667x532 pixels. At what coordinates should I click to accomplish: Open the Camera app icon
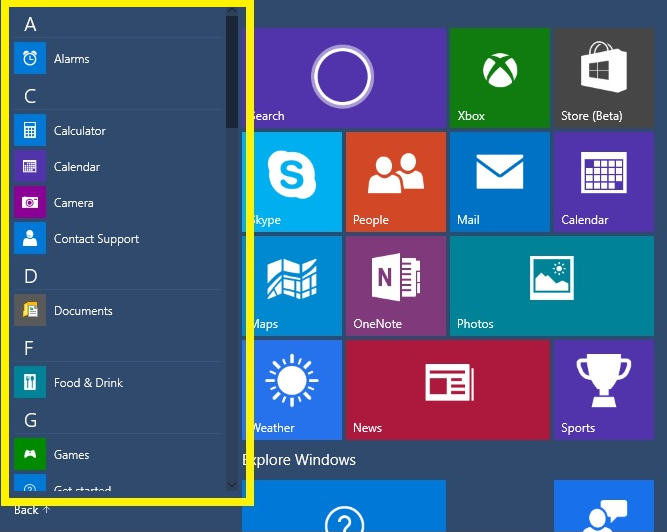(x=30, y=202)
